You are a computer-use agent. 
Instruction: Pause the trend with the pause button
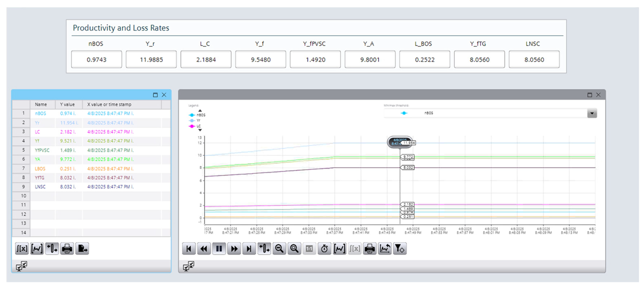219,249
